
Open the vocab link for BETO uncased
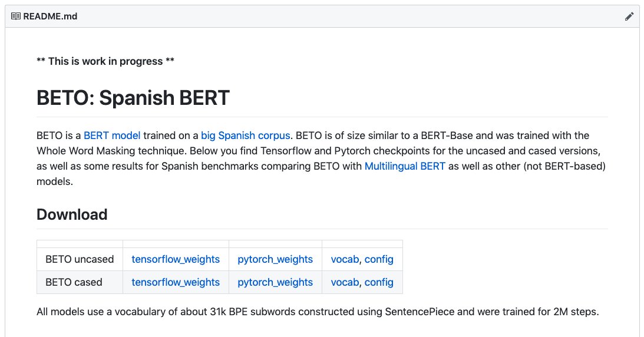click(x=345, y=259)
